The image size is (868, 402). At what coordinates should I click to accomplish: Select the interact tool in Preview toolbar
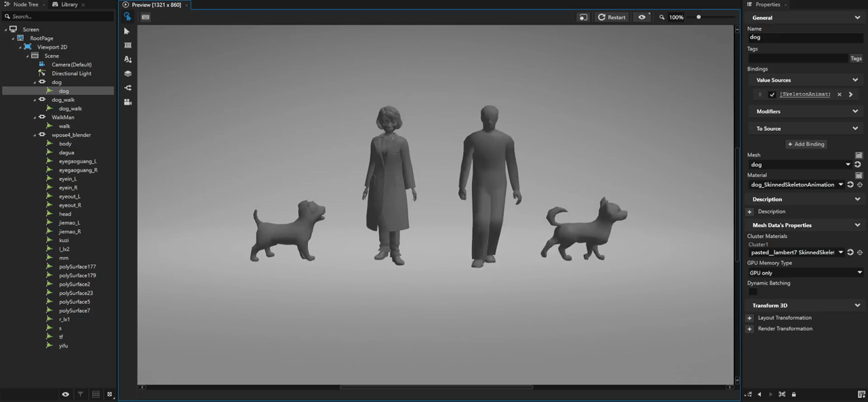pos(127,17)
